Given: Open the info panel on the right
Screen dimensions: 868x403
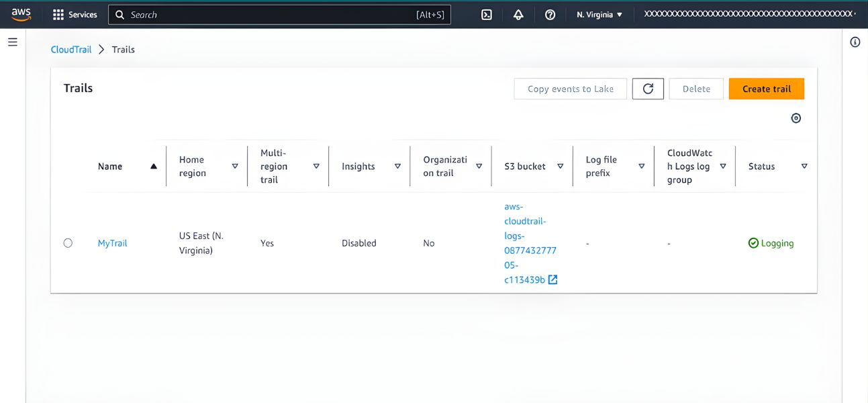Looking at the screenshot, I should point(855,42).
